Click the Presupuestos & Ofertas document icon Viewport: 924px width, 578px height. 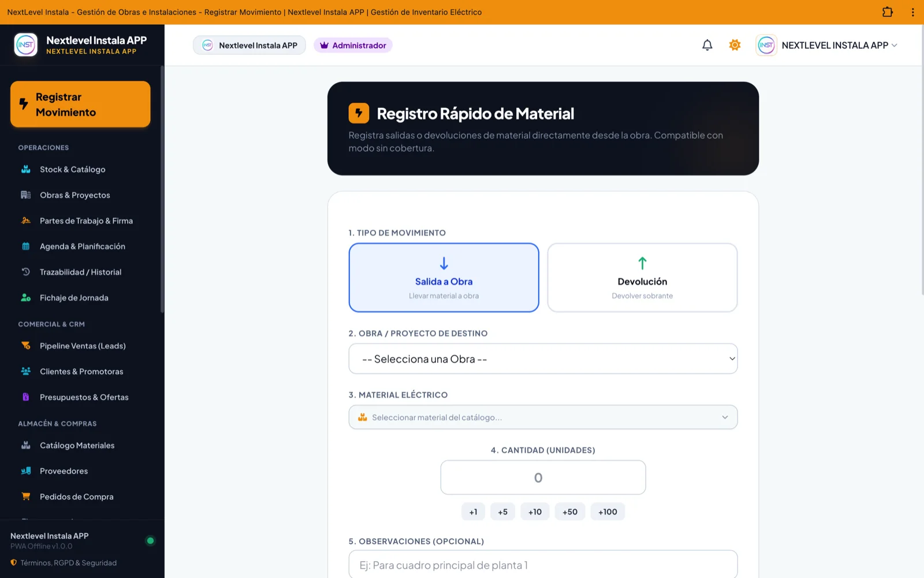coord(26,397)
